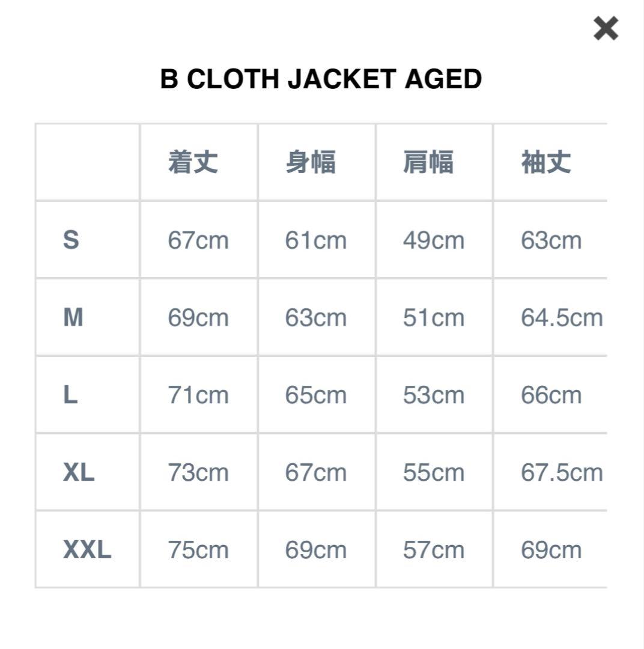Click the 67cm cell in row S
This screenshot has width=644, height=649.
pyautogui.click(x=198, y=240)
